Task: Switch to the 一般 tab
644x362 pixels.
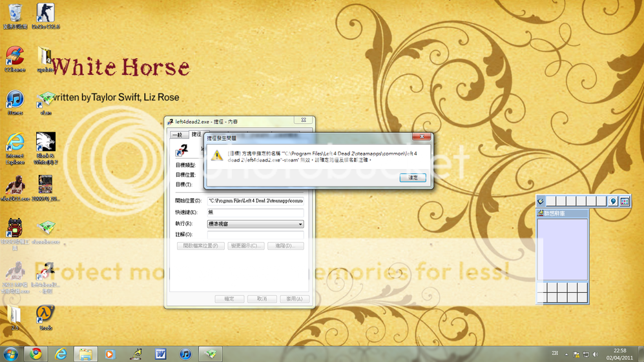Action: [x=178, y=135]
